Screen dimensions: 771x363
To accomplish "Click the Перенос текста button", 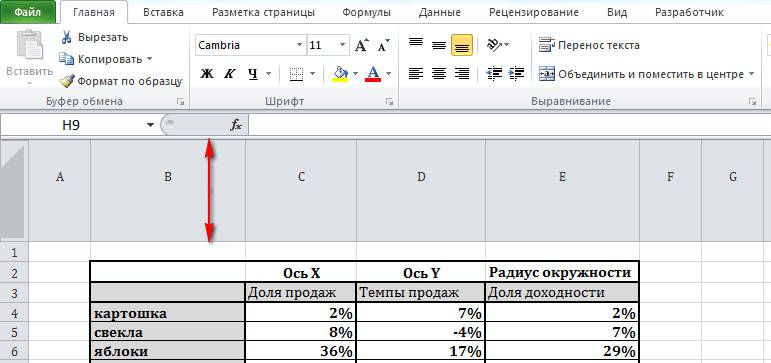I will [x=590, y=46].
